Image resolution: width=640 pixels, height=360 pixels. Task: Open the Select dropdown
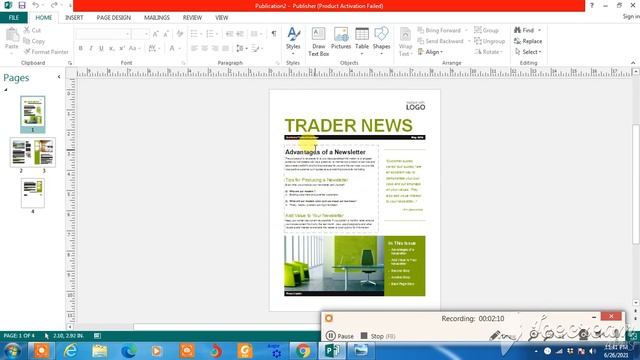click(528, 52)
